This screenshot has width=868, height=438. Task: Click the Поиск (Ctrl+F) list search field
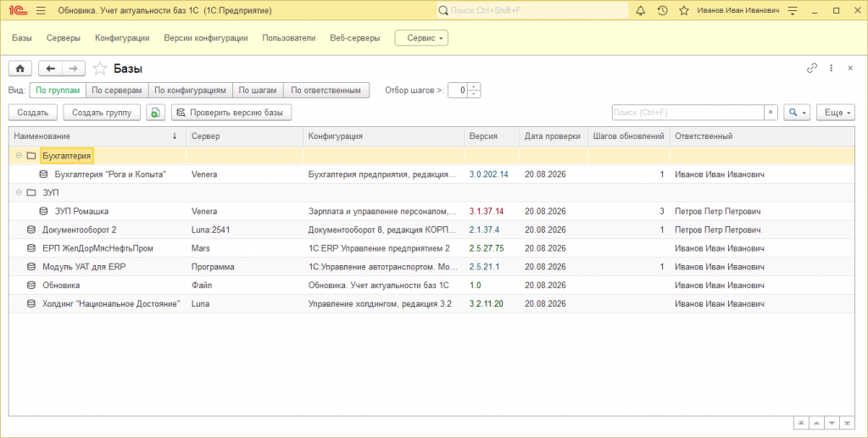click(x=688, y=113)
